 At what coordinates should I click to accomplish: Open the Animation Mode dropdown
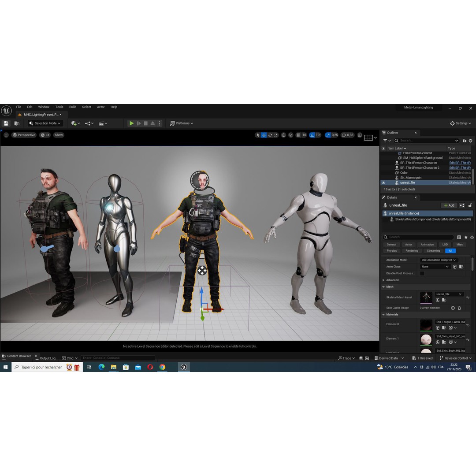[439, 260]
